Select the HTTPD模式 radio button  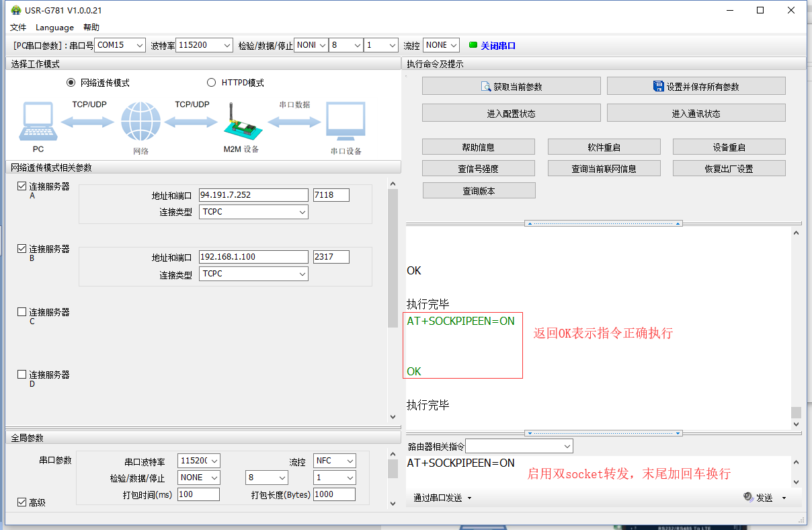click(x=212, y=83)
